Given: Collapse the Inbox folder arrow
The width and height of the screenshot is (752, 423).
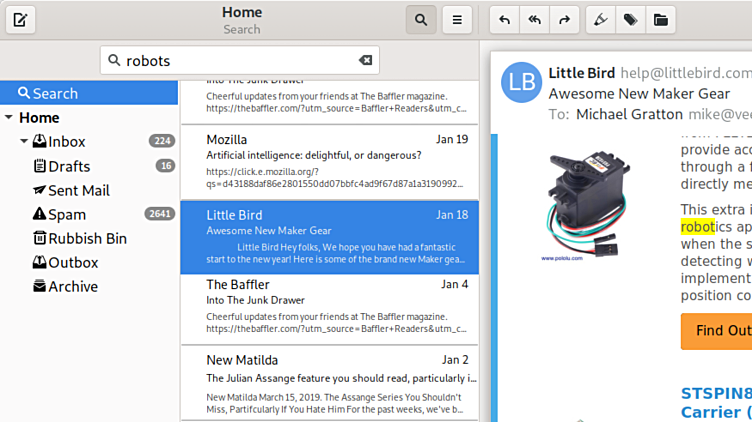Looking at the screenshot, I should coord(24,142).
